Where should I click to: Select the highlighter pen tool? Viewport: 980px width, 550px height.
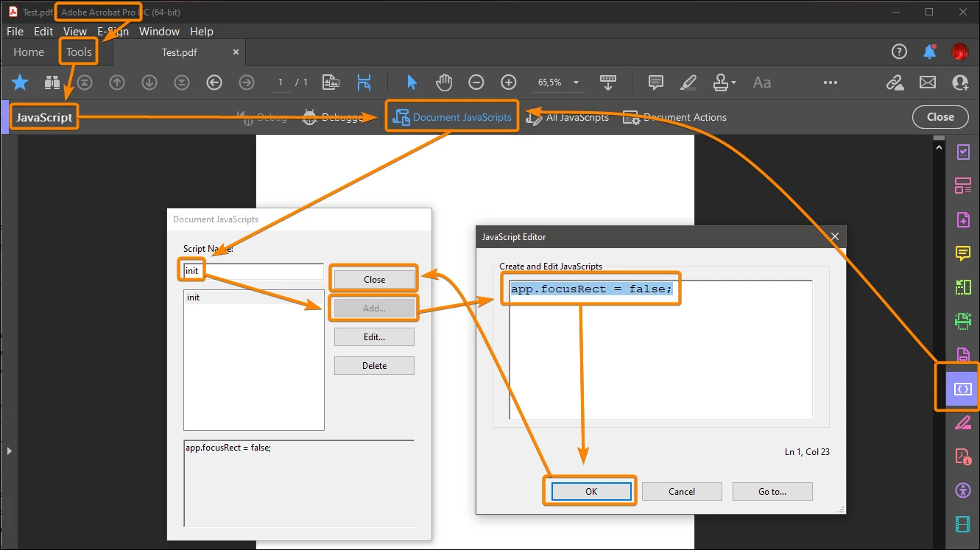pyautogui.click(x=688, y=82)
